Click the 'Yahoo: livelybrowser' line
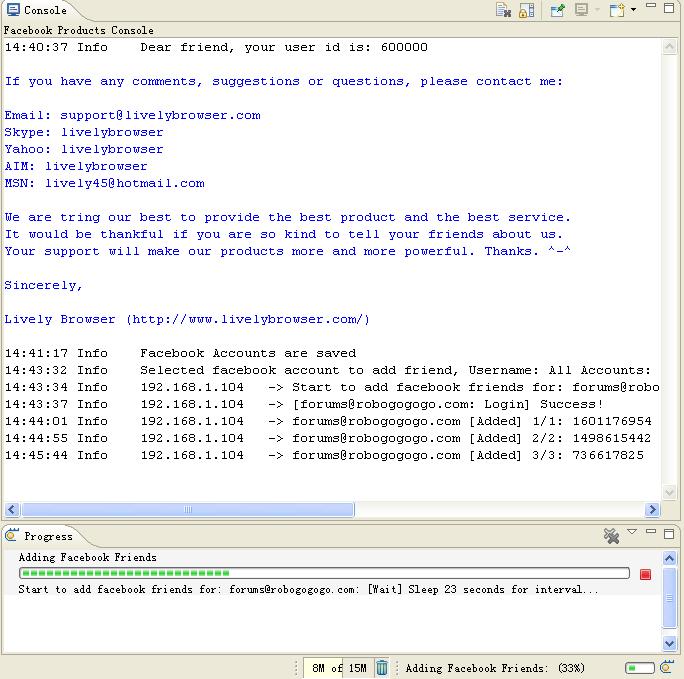 pyautogui.click(x=84, y=150)
